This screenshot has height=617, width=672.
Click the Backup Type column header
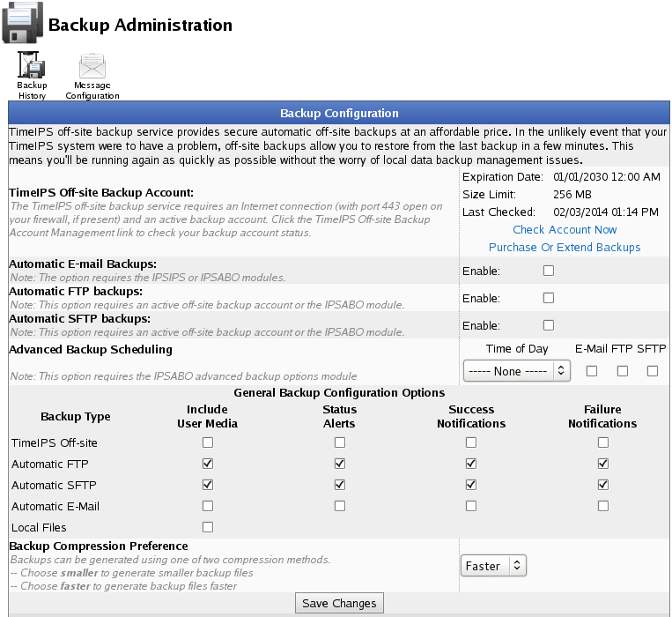(x=76, y=416)
